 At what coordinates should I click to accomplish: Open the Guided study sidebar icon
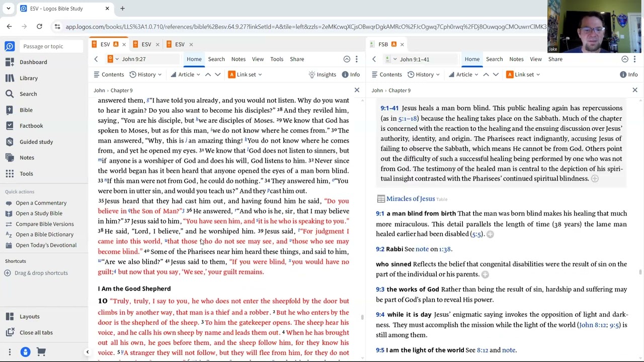click(10, 142)
